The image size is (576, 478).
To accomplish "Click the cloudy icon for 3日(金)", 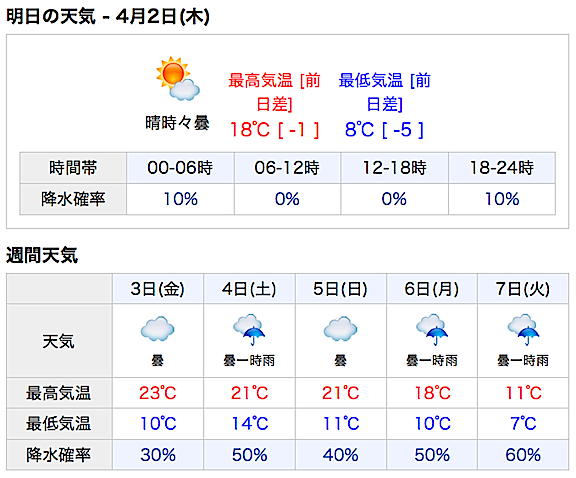I will point(158,329).
